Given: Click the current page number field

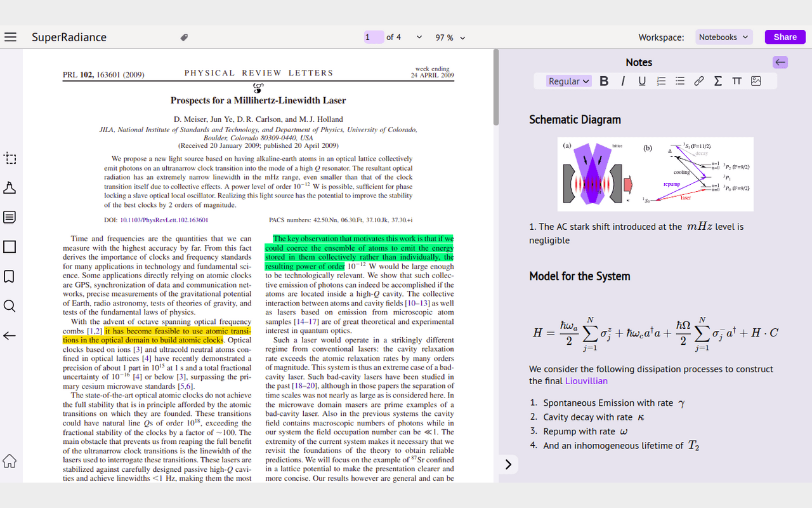Looking at the screenshot, I should pos(374,37).
